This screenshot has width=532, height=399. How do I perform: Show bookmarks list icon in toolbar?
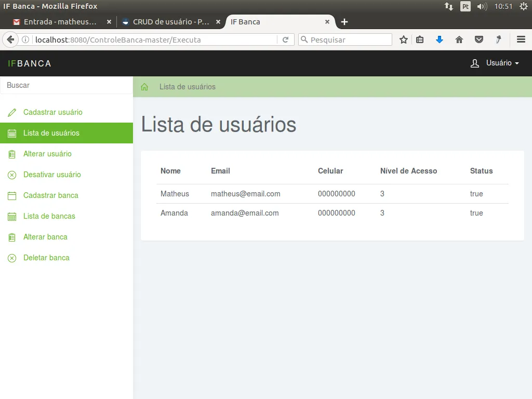point(420,39)
